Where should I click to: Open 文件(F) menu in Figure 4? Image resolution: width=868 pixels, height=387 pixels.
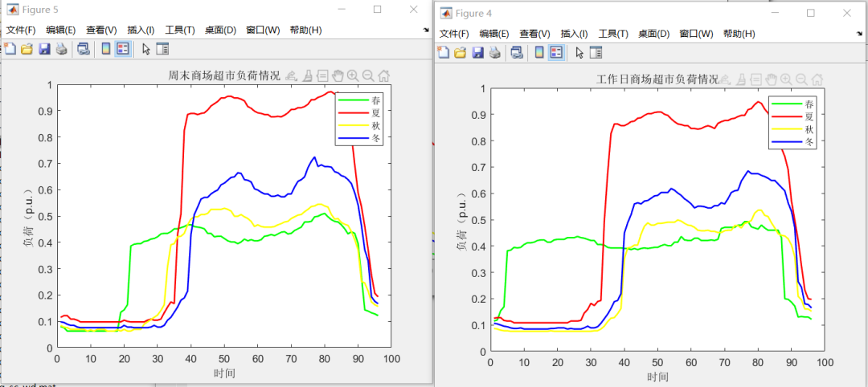[454, 34]
